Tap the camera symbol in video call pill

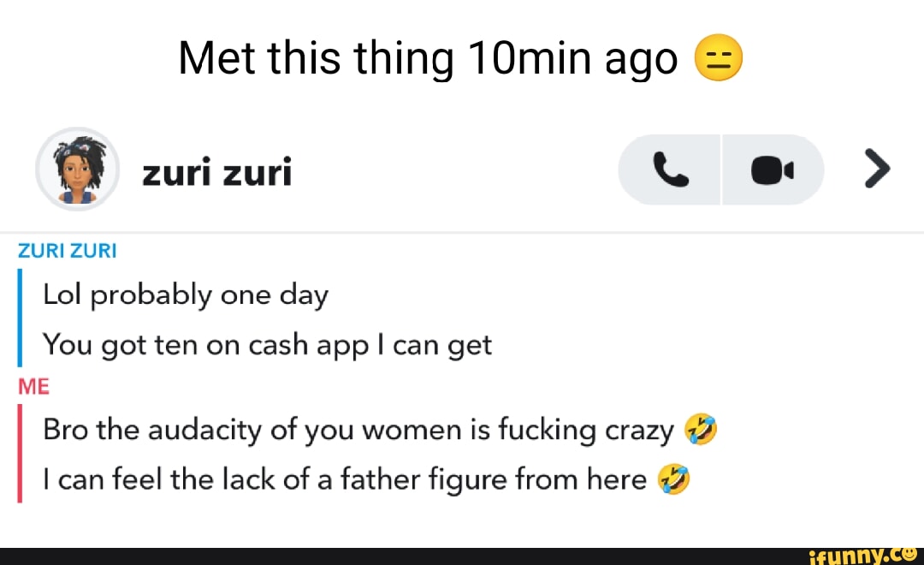[772, 169]
